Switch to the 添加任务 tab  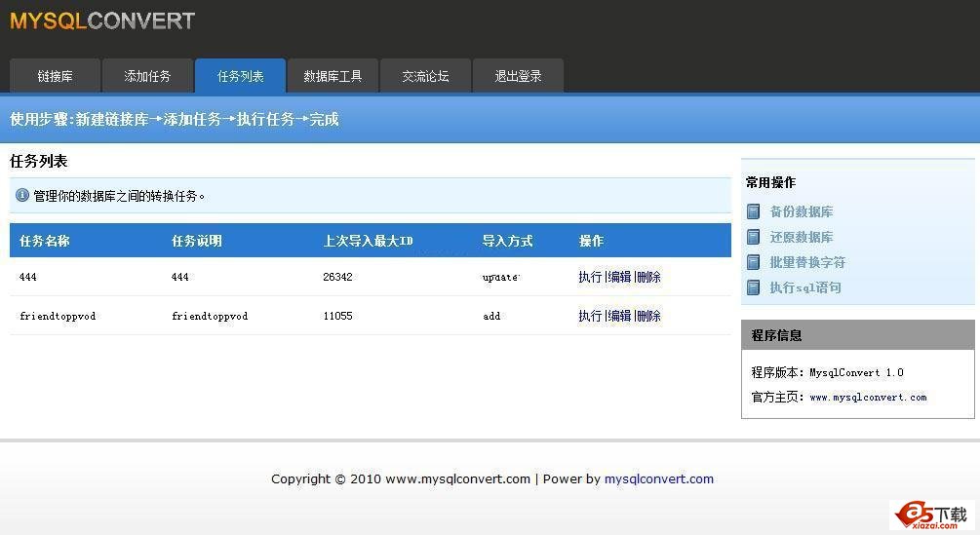pyautogui.click(x=147, y=76)
